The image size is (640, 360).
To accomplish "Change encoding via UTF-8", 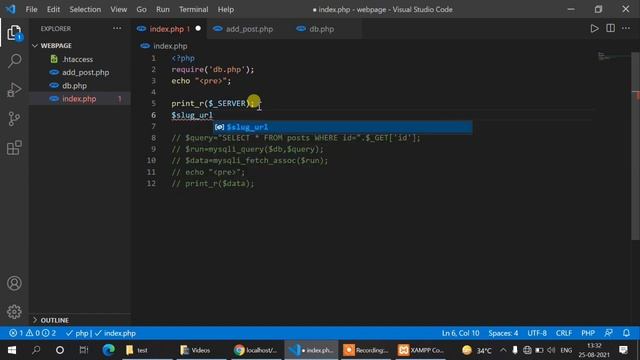I will (x=537, y=333).
